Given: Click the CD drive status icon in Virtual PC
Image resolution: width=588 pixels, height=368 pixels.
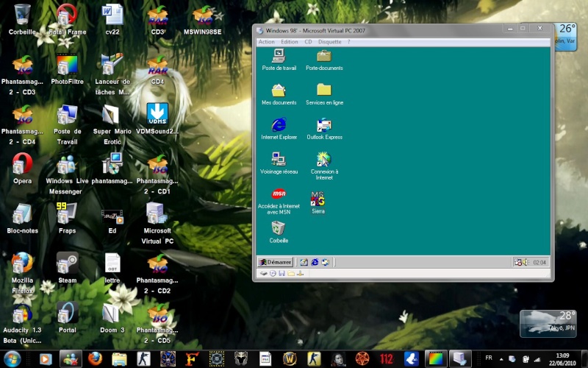Looking at the screenshot, I should pyautogui.click(x=273, y=273).
